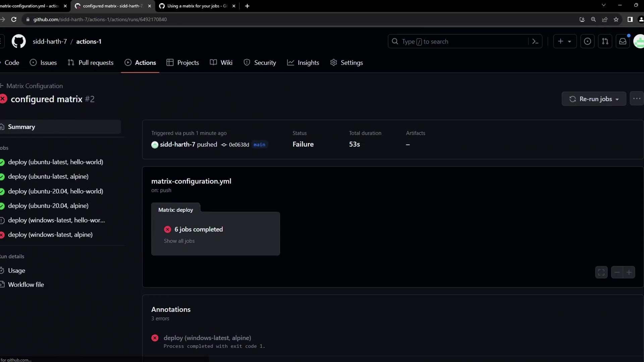Zoom out the workflow graph
This screenshot has height=362, width=644.
[617, 272]
